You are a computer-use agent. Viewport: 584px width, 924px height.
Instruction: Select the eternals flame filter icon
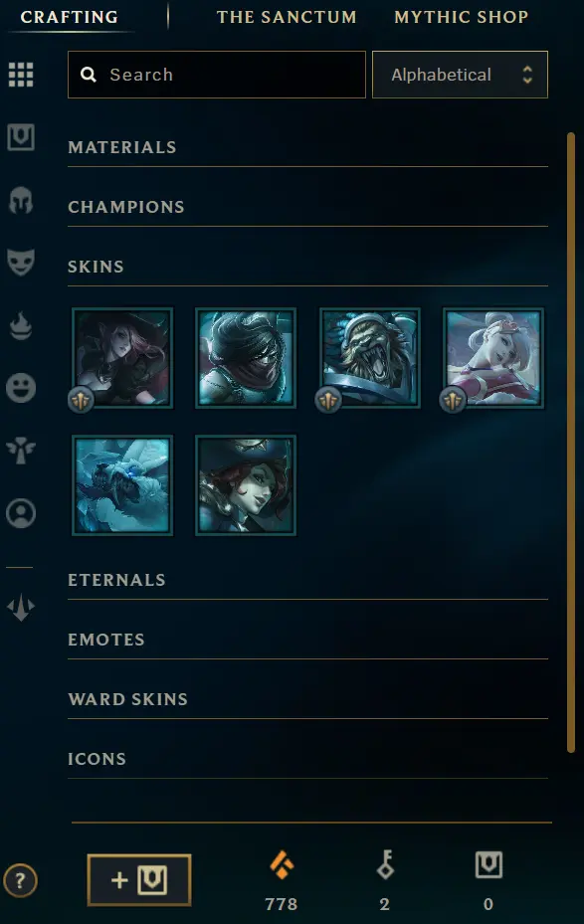click(21, 326)
